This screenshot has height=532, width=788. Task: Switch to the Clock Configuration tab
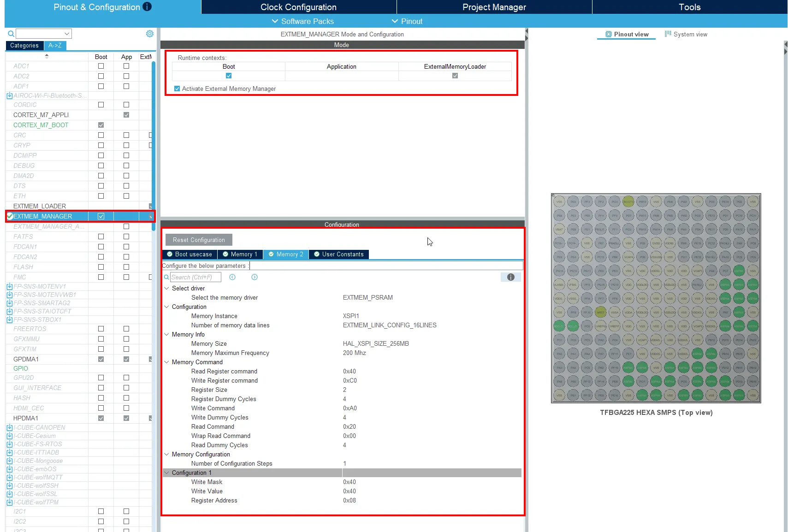pyautogui.click(x=299, y=7)
